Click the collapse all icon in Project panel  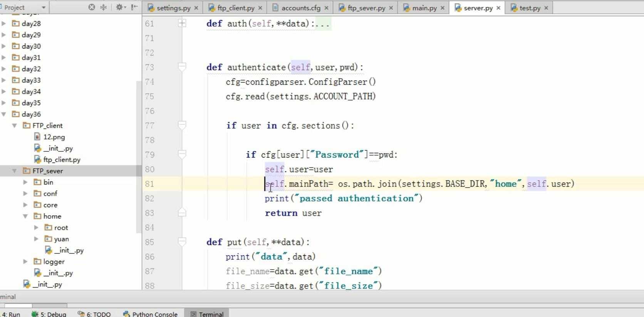[103, 7]
